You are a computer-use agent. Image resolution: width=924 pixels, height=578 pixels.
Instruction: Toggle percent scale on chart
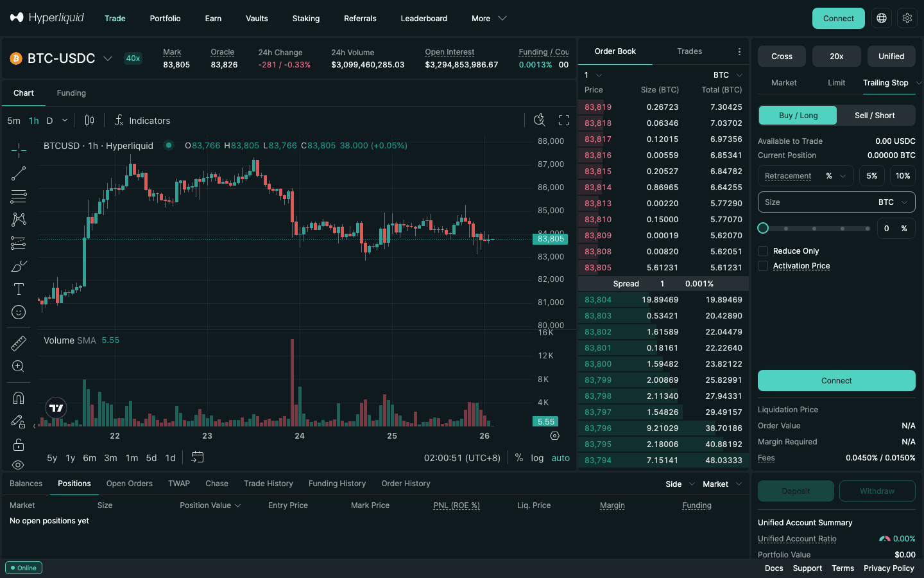pyautogui.click(x=519, y=458)
